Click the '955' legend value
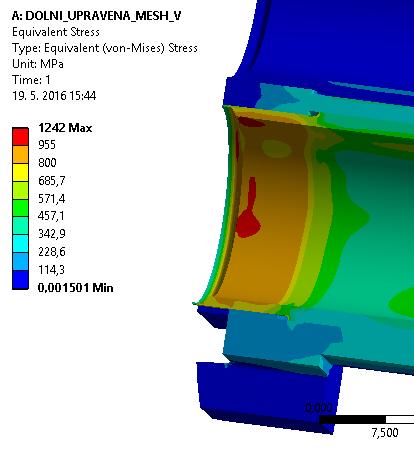Screen dimensions: 414x455 tap(47, 145)
